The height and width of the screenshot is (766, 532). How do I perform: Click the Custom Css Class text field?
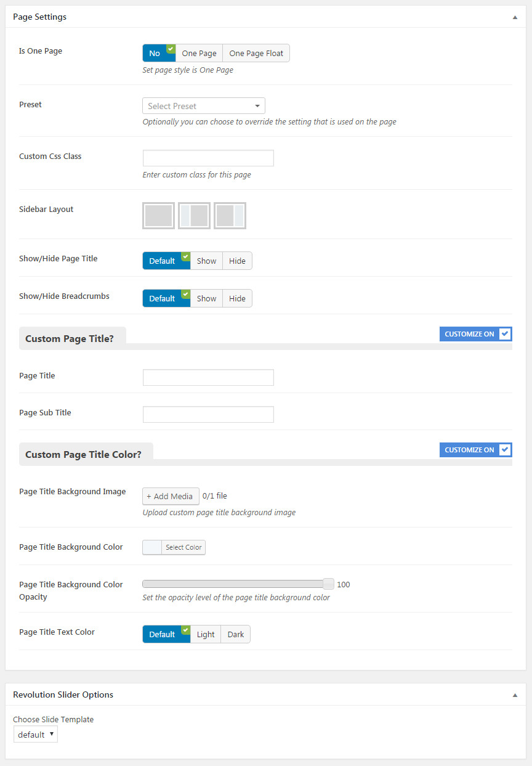coord(208,158)
